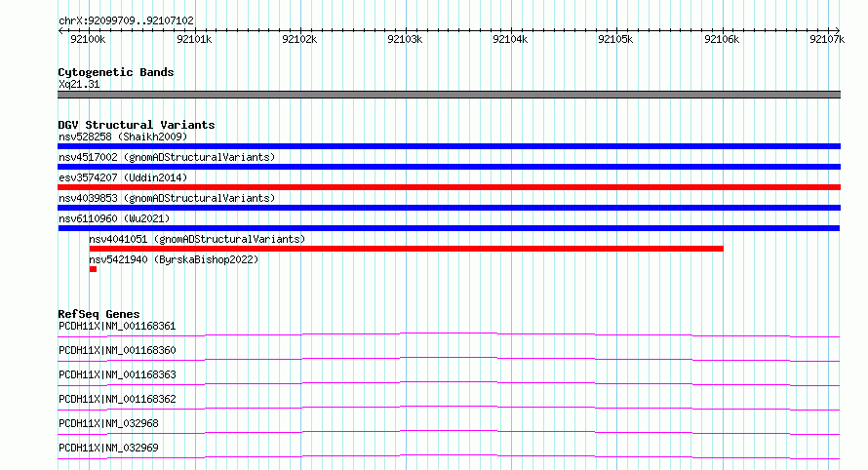This screenshot has width=868, height=470.
Task: Open transcript PCDH11X|NM_032969 label
Action: pos(108,448)
